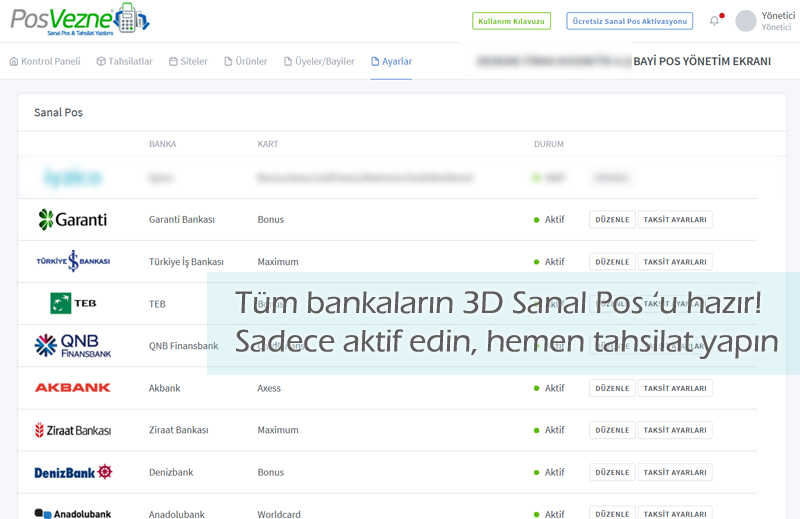Select the TEB name cell
The height and width of the screenshot is (519, 800).
[157, 304]
